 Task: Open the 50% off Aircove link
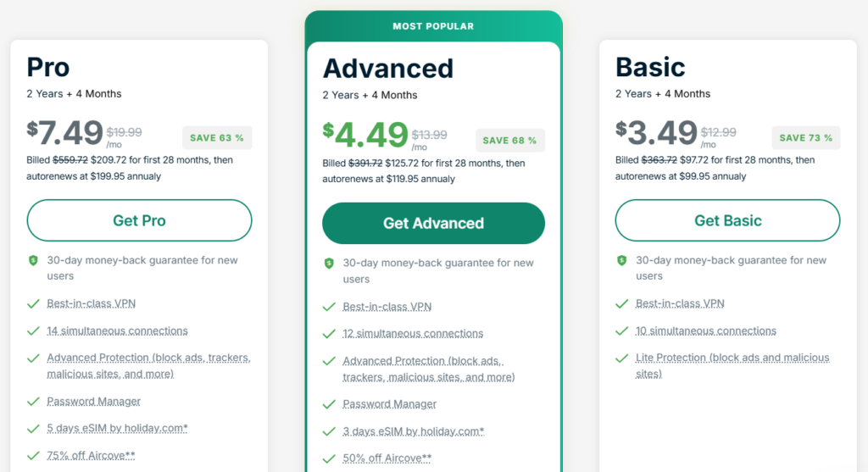pyautogui.click(x=387, y=458)
